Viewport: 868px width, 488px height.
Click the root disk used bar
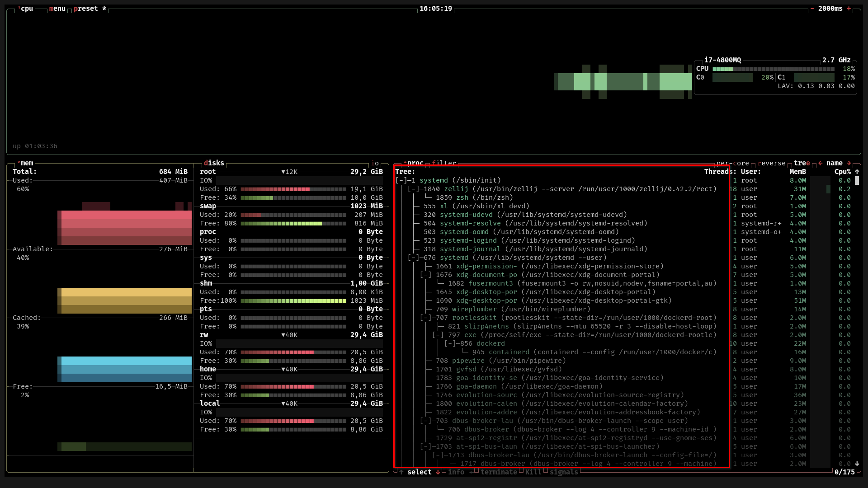(x=293, y=189)
